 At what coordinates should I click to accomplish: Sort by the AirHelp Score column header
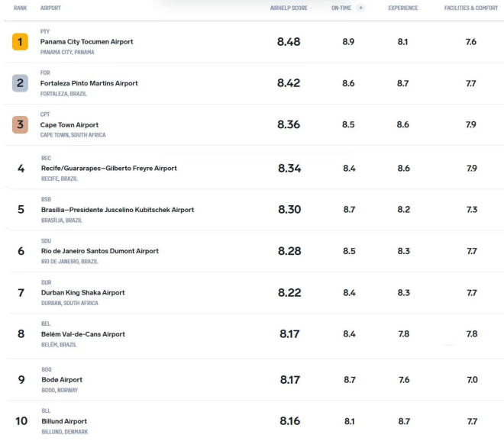[x=289, y=8]
